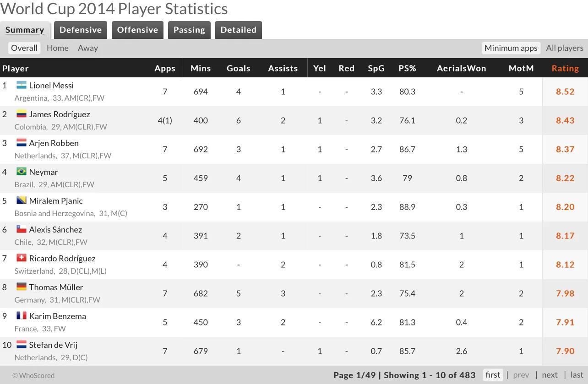Click Switzerland flag beside Ricardo Rodríguez
This screenshot has height=384, width=588.
[21, 258]
